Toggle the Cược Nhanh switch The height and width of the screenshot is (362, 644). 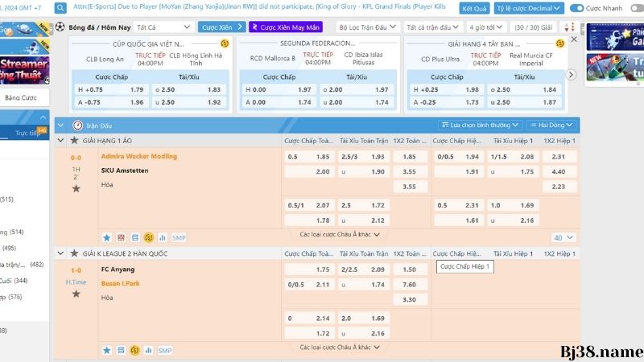pyautogui.click(x=576, y=8)
